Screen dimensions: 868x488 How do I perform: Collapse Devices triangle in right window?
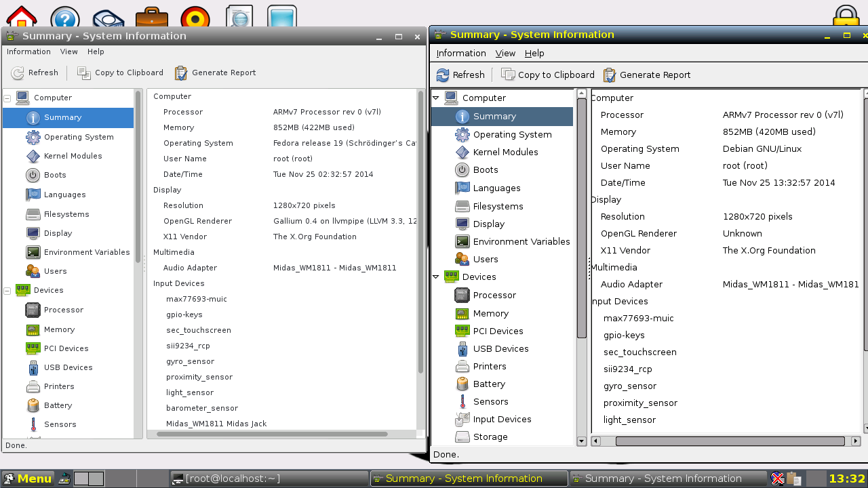pos(436,277)
